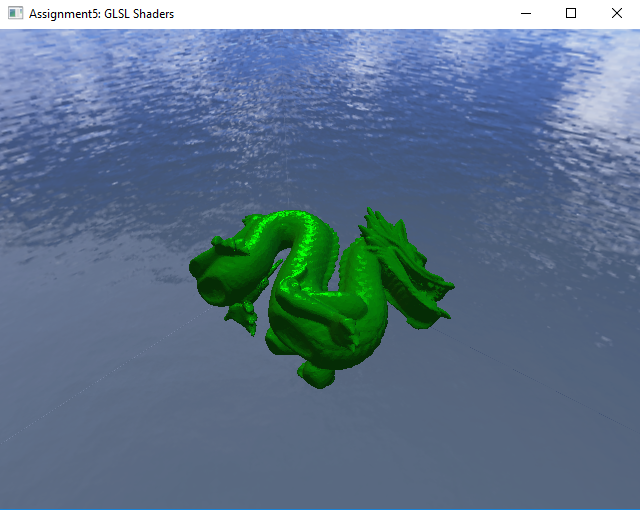Click the empty title bar area right of the title
The height and width of the screenshot is (510, 640).
pos(350,14)
